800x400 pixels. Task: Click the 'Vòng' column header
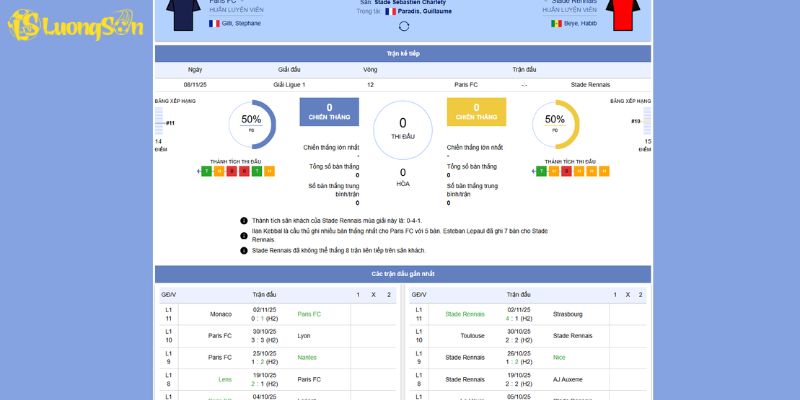(370, 70)
